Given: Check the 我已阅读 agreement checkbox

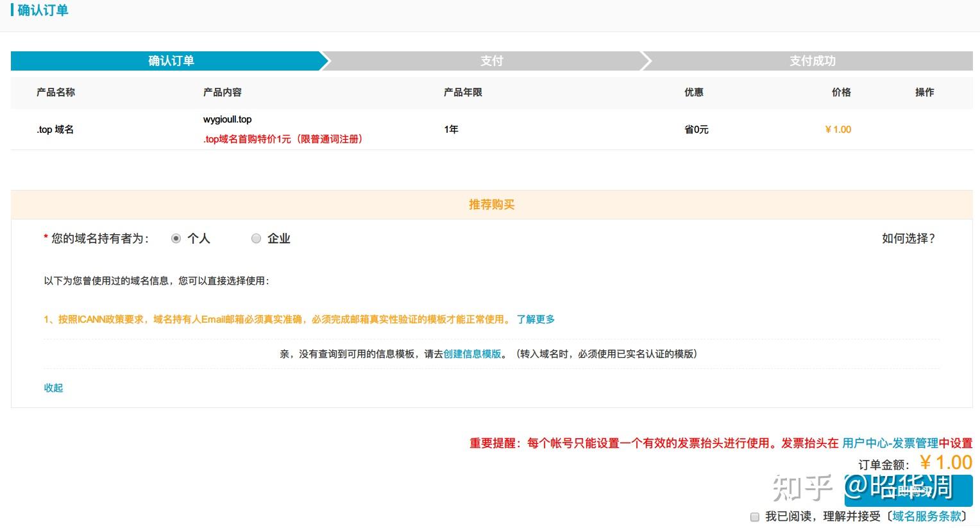Looking at the screenshot, I should coord(756,516).
